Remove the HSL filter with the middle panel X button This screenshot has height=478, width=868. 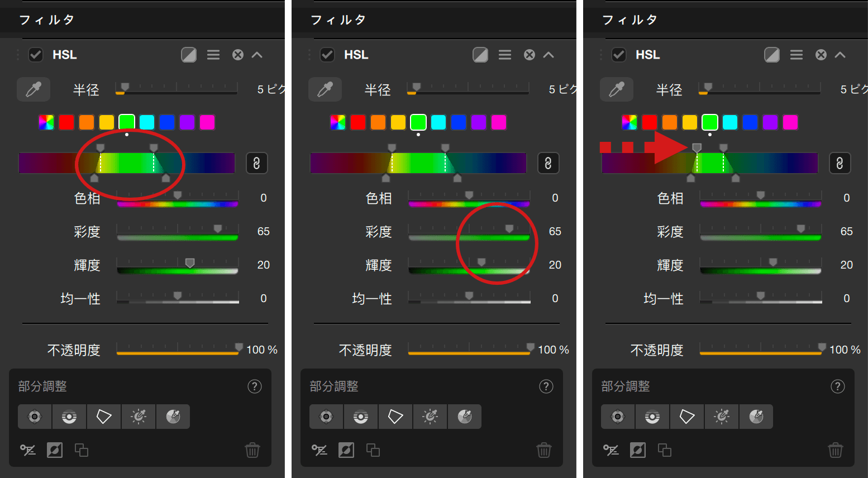pos(530,55)
